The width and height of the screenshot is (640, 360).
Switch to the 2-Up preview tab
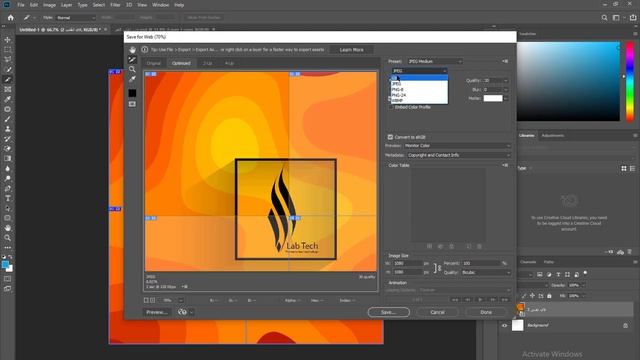pos(208,63)
